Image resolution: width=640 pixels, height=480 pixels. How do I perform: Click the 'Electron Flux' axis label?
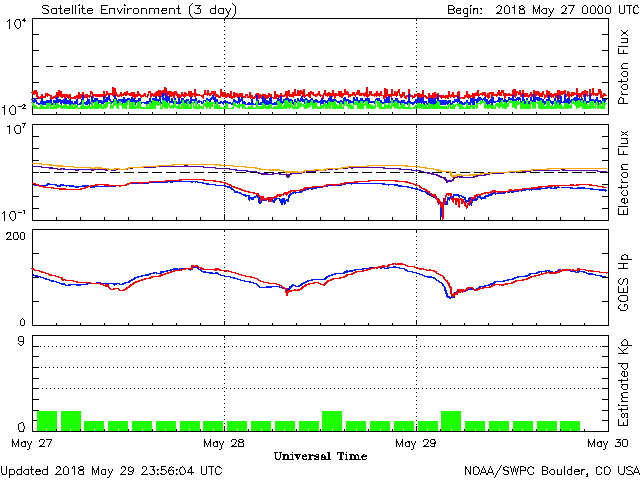click(623, 173)
